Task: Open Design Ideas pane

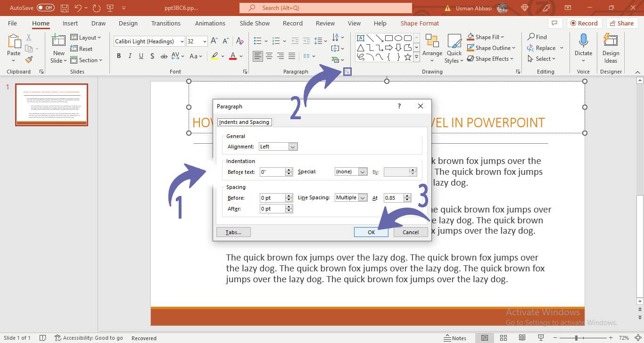Action: point(611,49)
